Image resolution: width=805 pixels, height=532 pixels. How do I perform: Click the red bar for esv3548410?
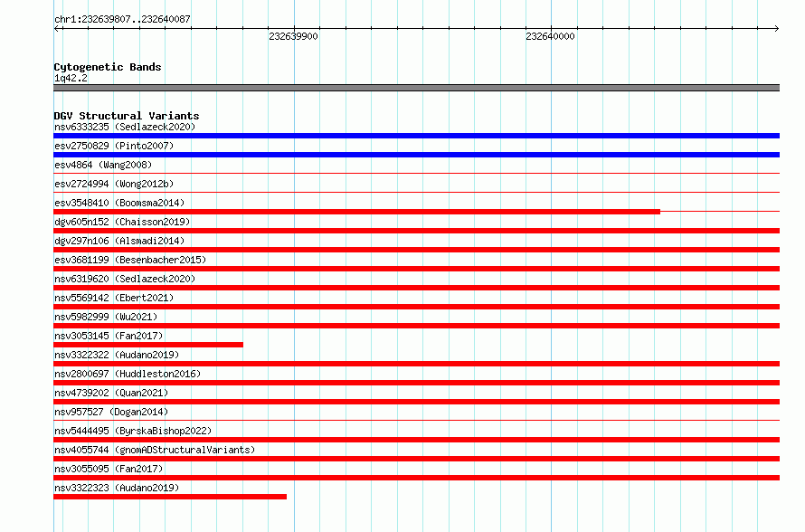(356, 212)
